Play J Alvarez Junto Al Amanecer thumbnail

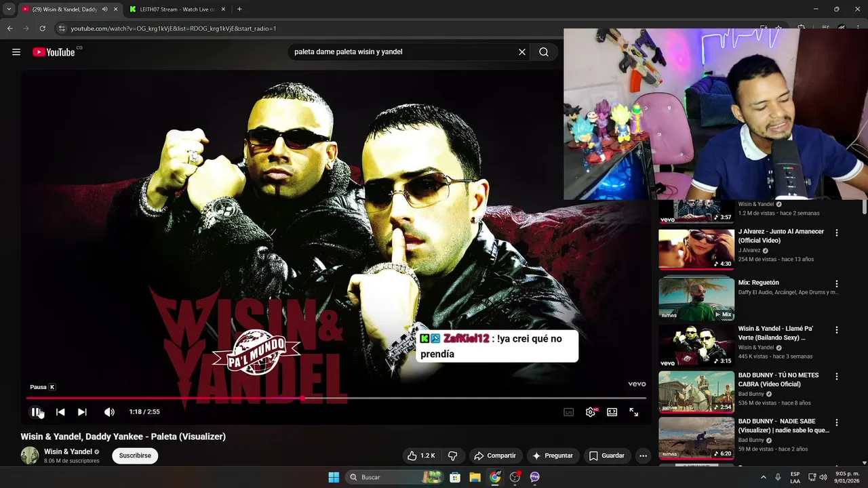click(x=696, y=249)
